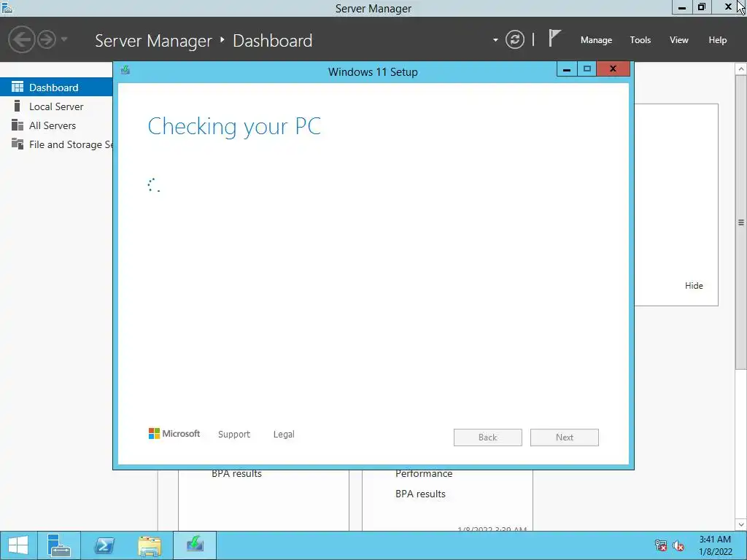Click the Server Manager forward arrow
Image resolution: width=747 pixels, height=560 pixels.
click(47, 39)
